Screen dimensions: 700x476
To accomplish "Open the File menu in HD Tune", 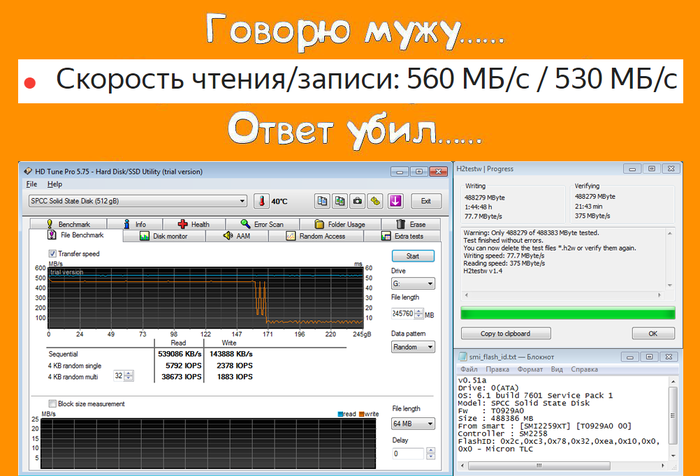I will (x=31, y=184).
